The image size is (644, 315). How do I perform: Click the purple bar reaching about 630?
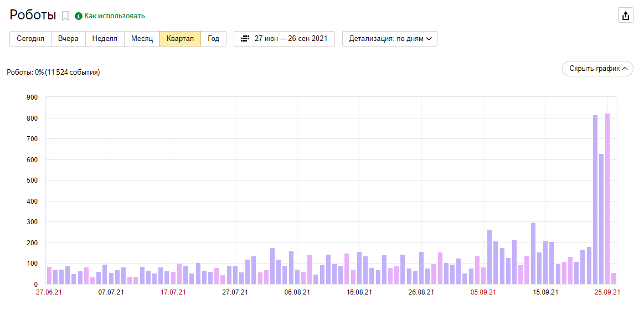coord(601,219)
